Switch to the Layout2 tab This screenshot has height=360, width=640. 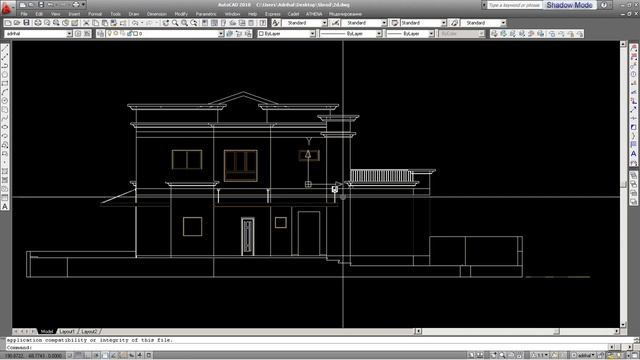coord(89,331)
